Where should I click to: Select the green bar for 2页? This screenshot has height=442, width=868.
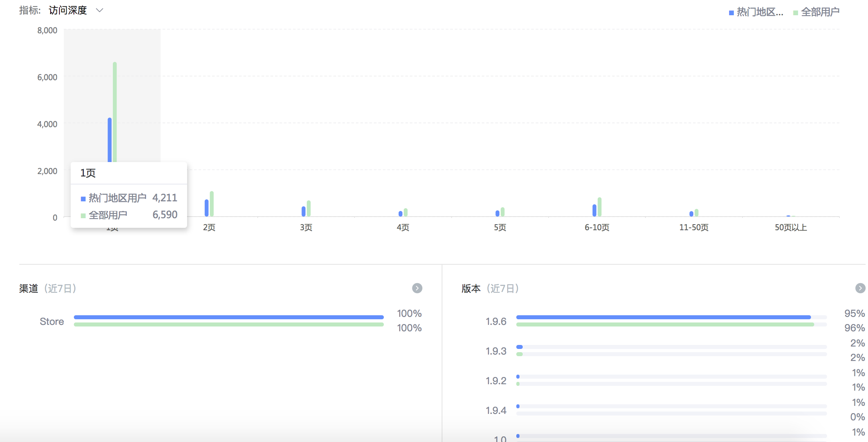click(212, 204)
